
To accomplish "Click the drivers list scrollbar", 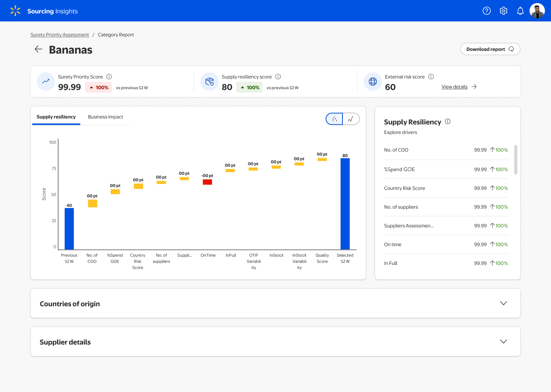I will pyautogui.click(x=516, y=160).
